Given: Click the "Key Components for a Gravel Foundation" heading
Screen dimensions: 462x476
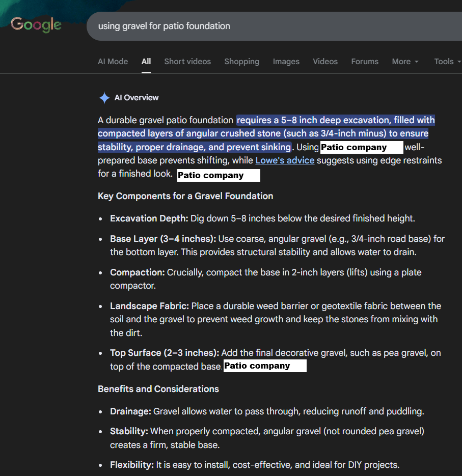Looking at the screenshot, I should (x=185, y=196).
